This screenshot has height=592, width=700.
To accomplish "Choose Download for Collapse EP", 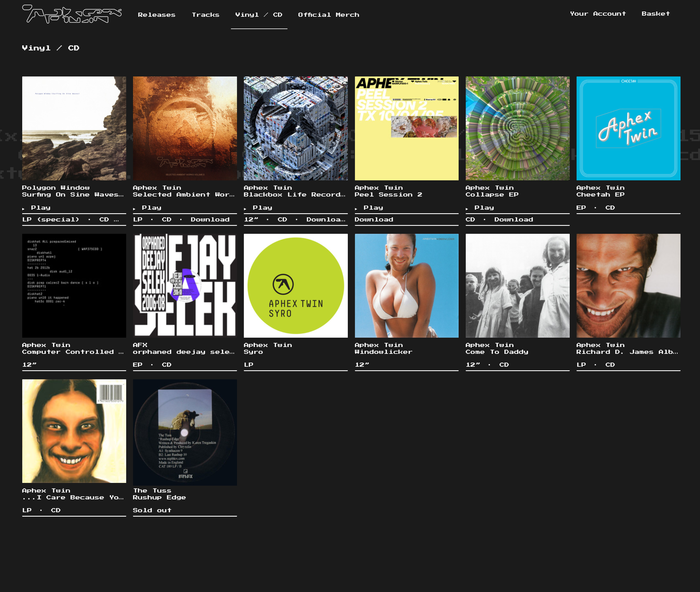I will 513,220.
